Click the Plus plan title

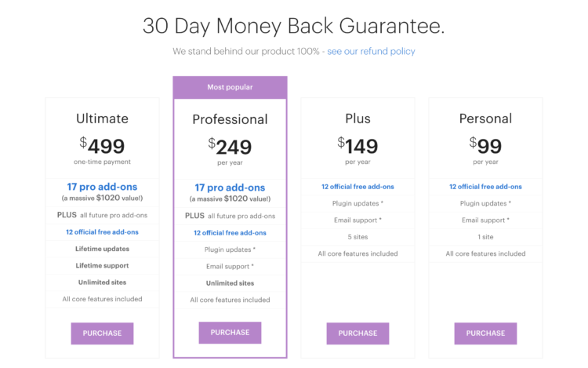tap(358, 119)
